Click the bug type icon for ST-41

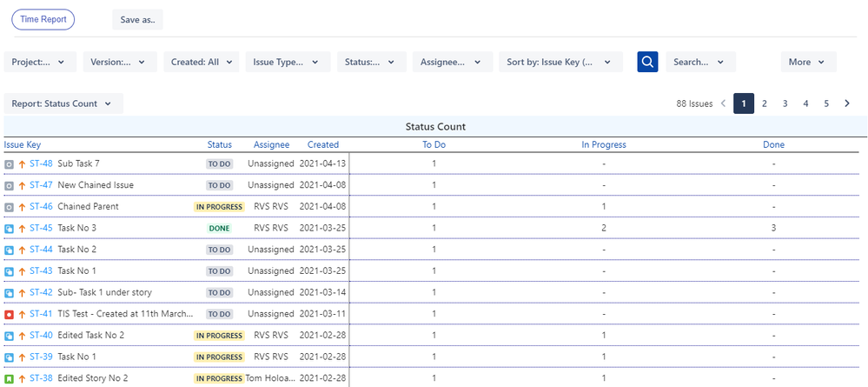pyautogui.click(x=9, y=314)
